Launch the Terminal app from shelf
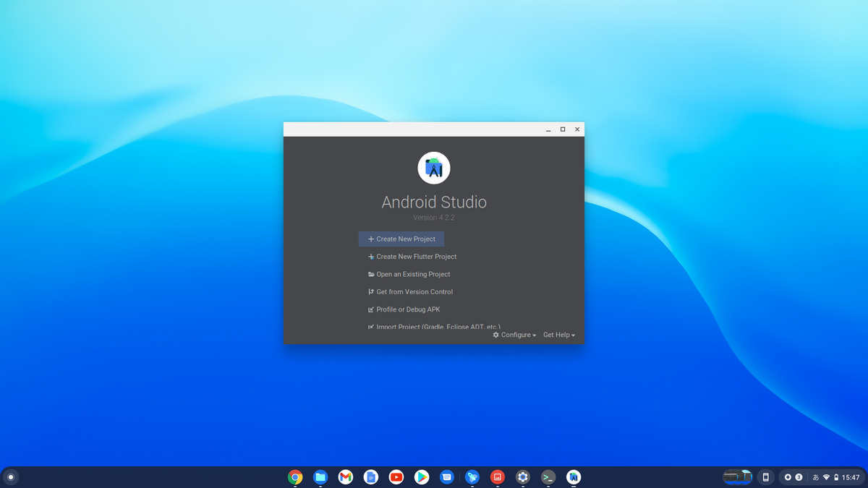Screen dimensions: 868x488 [548, 477]
